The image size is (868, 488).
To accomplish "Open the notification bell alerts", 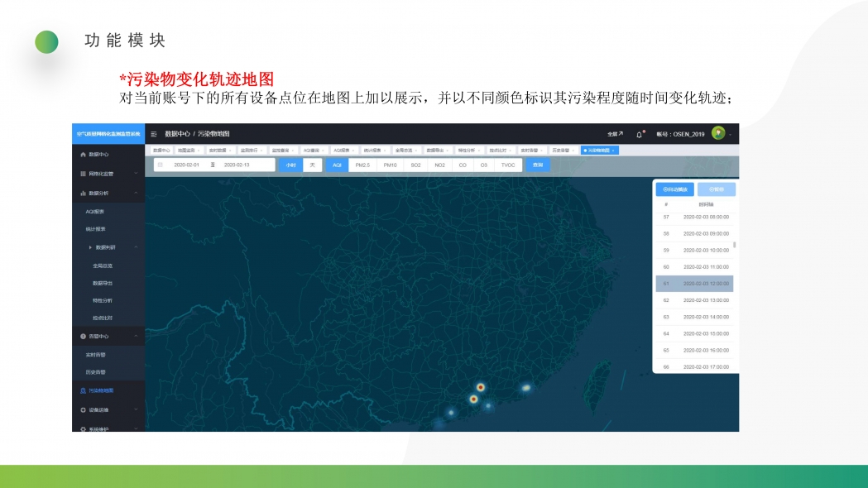I will 640,133.
